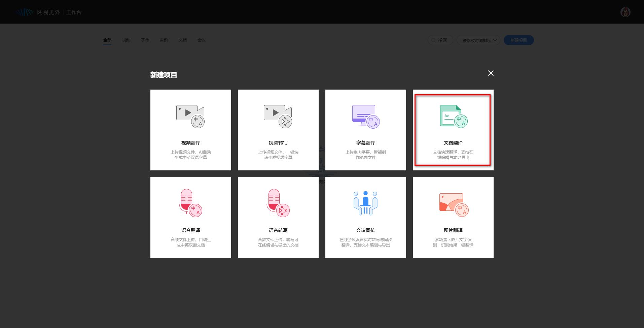Click the 语音翻译 microphone icon
644x328 pixels.
[190, 203]
